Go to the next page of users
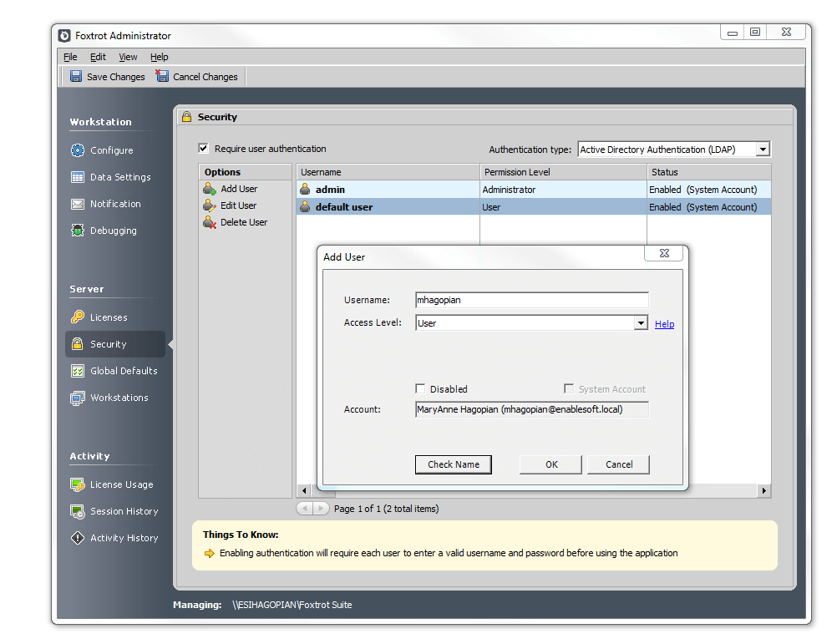This screenshot has width=837, height=644. (x=321, y=509)
